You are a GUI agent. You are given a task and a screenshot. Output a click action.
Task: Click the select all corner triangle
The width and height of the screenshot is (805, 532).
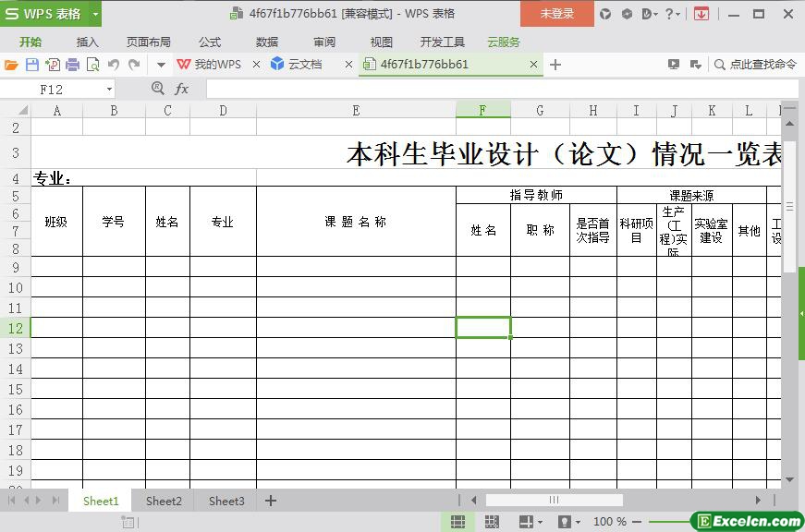(22, 110)
